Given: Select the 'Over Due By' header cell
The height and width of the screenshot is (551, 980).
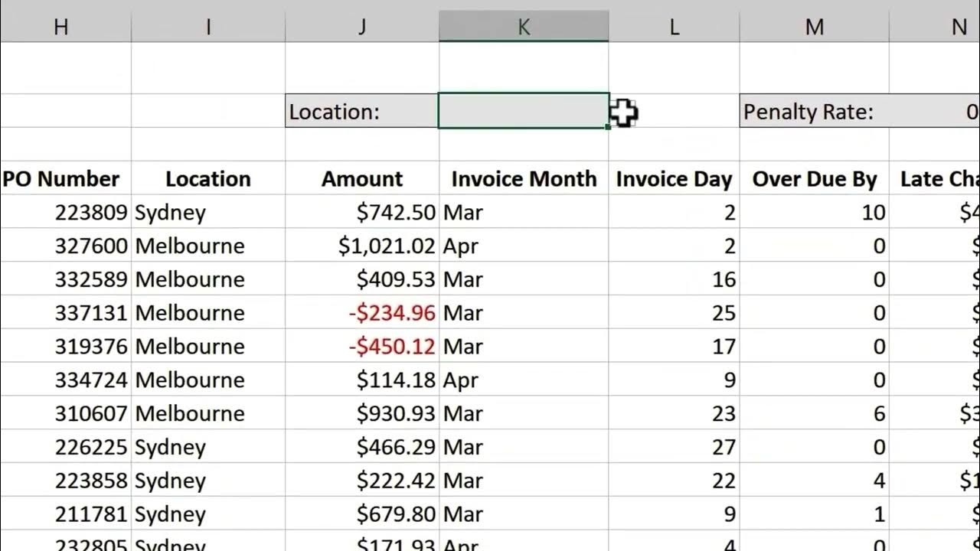Looking at the screenshot, I should pos(814,179).
